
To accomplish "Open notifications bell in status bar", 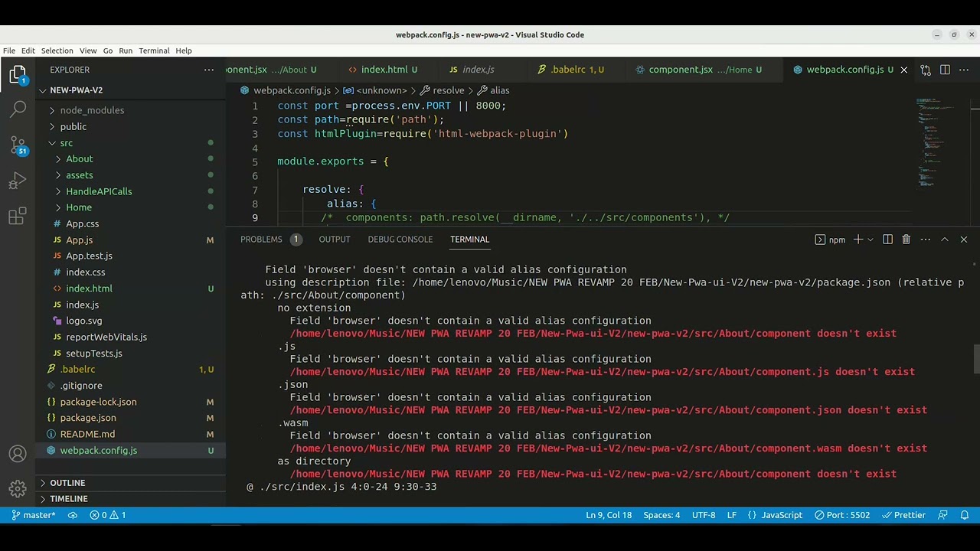I will [x=965, y=515].
